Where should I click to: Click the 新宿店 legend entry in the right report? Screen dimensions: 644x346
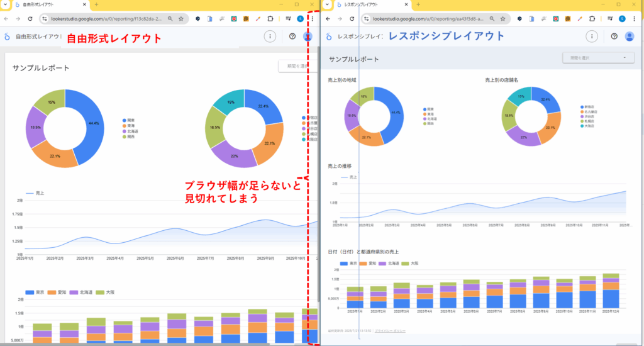click(587, 107)
